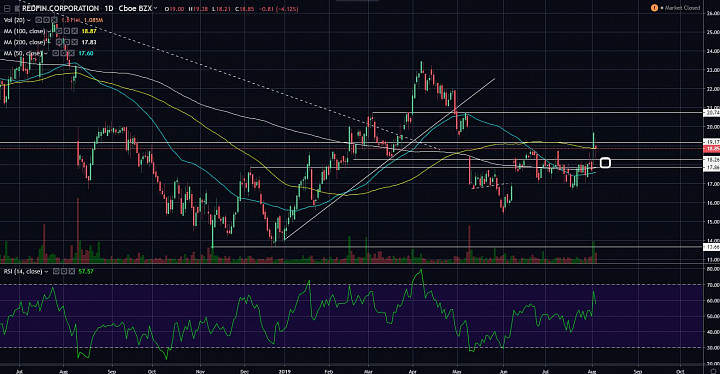Hide the Vol (20) indicator

tap(39, 20)
